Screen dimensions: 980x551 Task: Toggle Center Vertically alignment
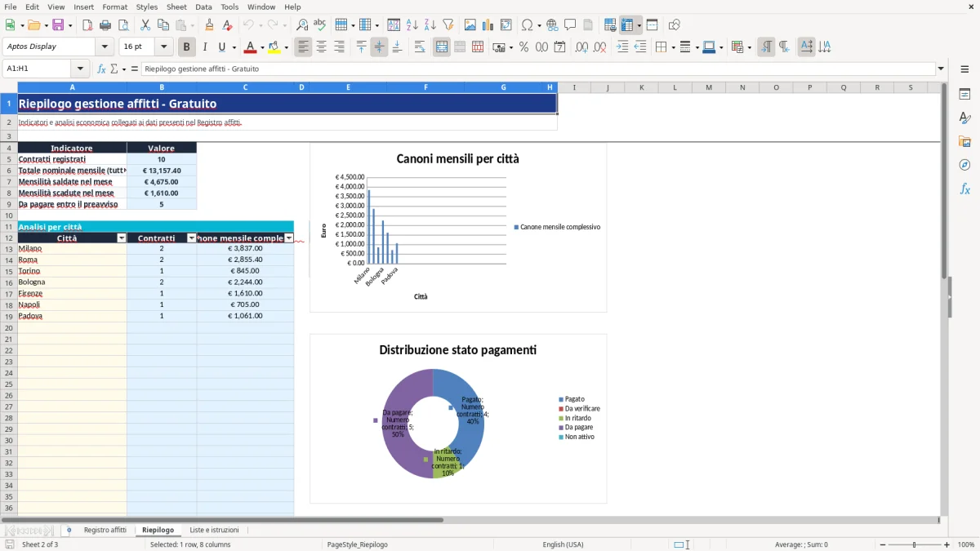(379, 47)
